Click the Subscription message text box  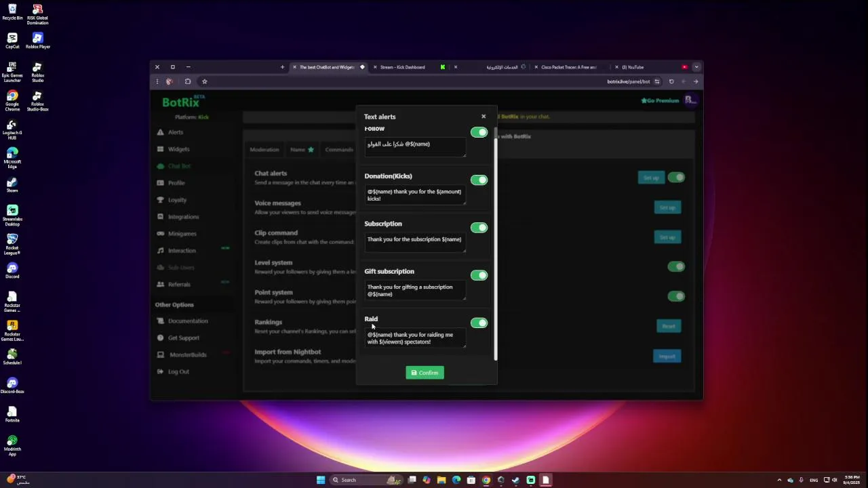415,243
